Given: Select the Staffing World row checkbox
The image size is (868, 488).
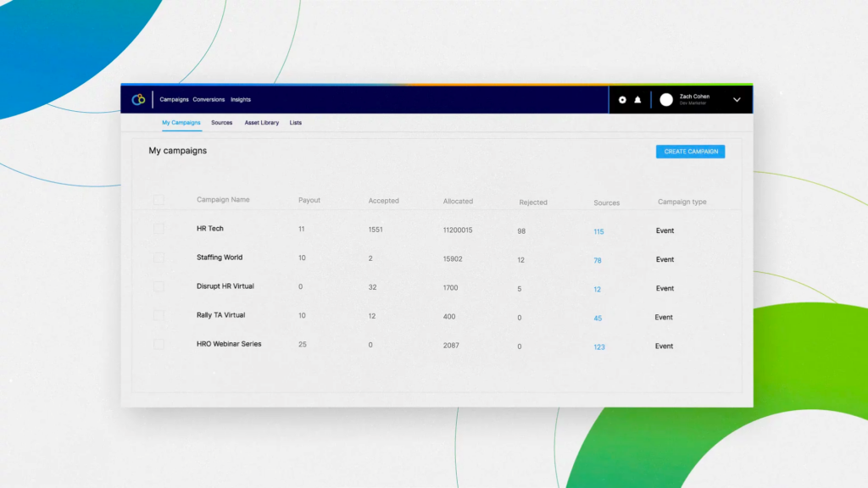Looking at the screenshot, I should tap(159, 258).
